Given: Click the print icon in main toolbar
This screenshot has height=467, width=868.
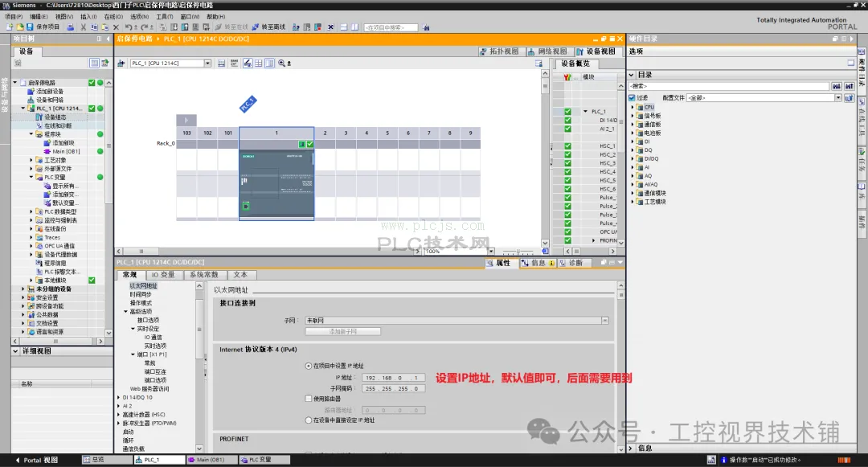Looking at the screenshot, I should tap(70, 27).
